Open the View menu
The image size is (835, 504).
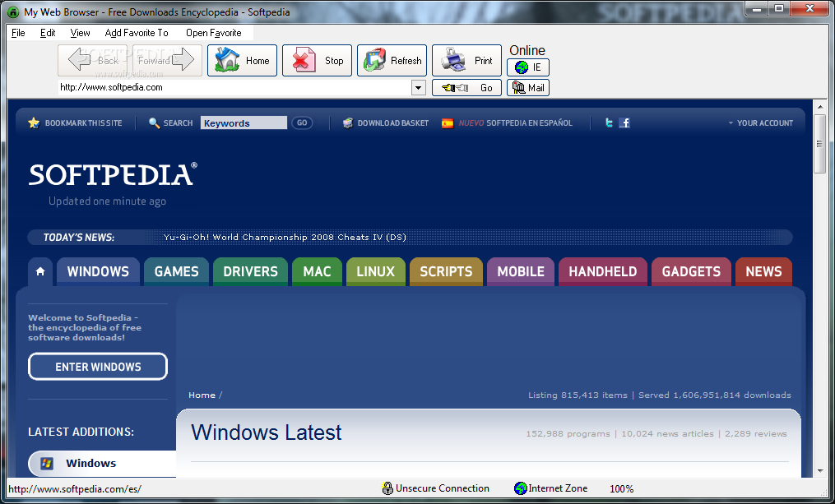point(80,32)
